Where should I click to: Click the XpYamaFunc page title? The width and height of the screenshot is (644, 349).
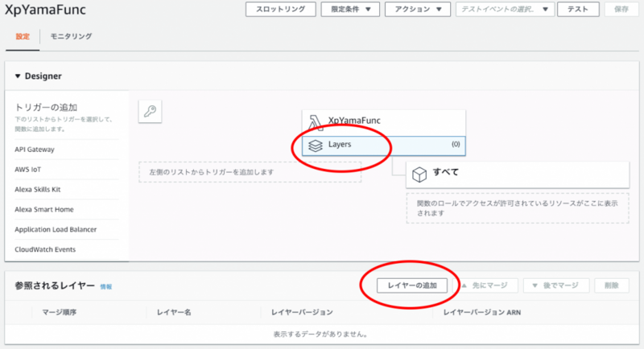(45, 10)
